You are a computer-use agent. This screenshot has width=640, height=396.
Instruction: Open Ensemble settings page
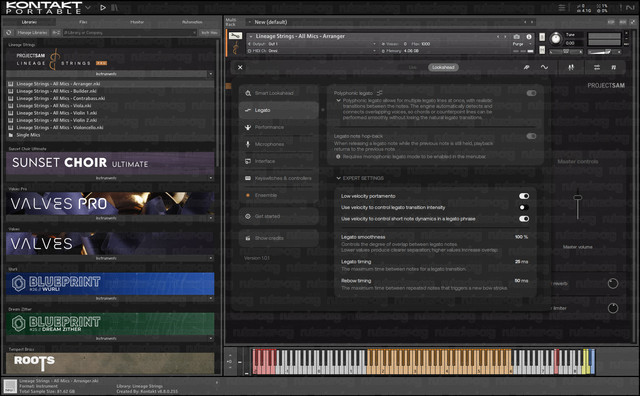click(x=278, y=195)
